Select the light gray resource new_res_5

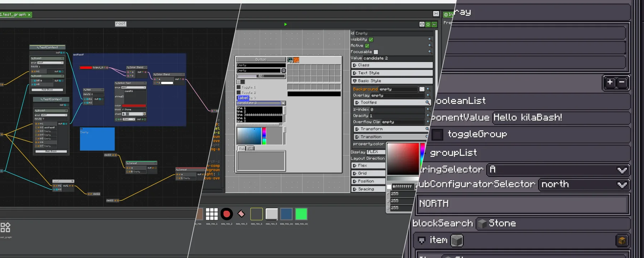tap(272, 214)
